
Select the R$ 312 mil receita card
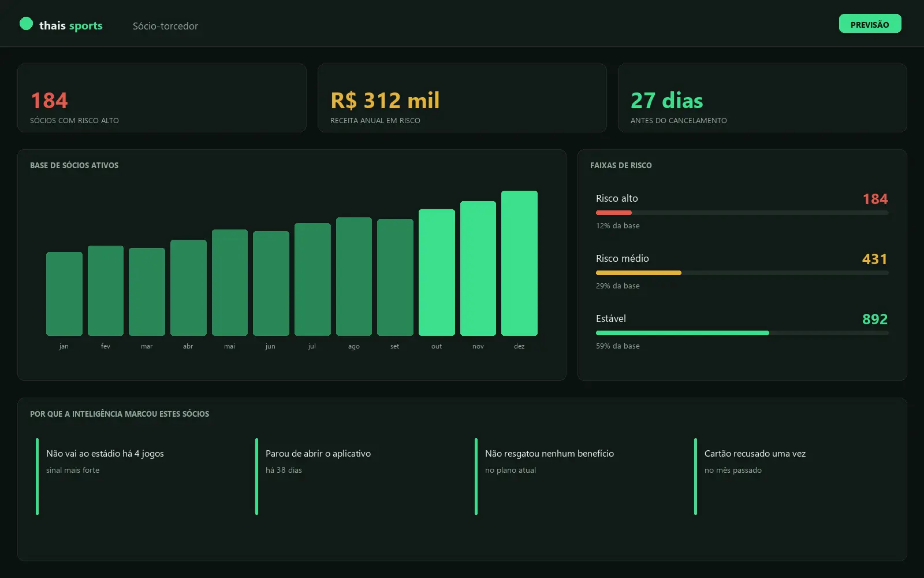coord(462,98)
